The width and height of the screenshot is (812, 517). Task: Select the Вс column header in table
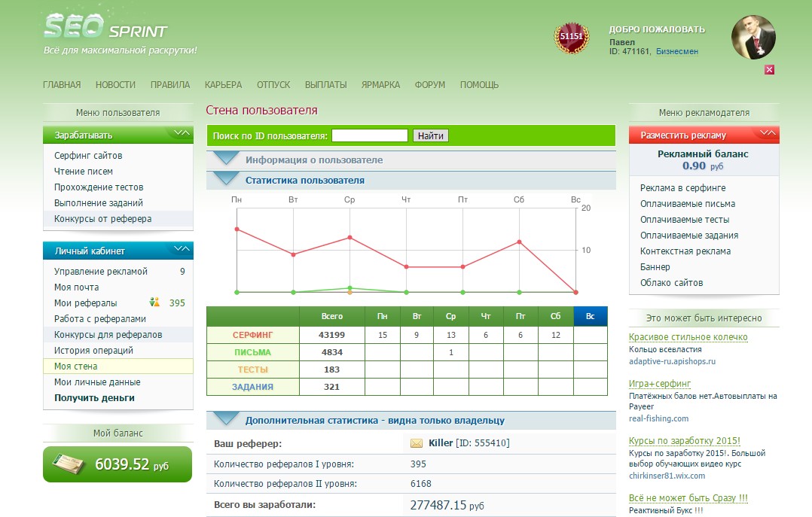(590, 317)
